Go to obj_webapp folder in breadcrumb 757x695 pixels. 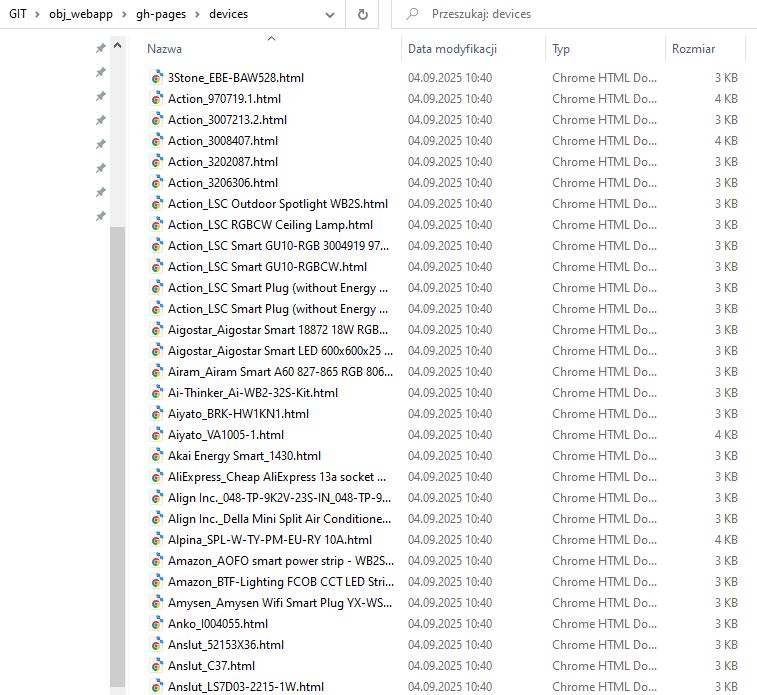[81, 14]
